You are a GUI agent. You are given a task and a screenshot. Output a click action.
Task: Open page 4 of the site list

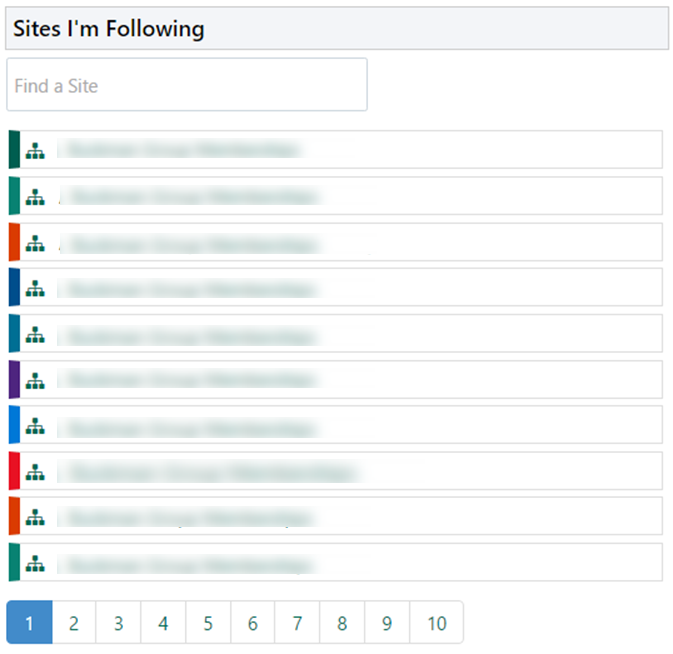(x=163, y=623)
